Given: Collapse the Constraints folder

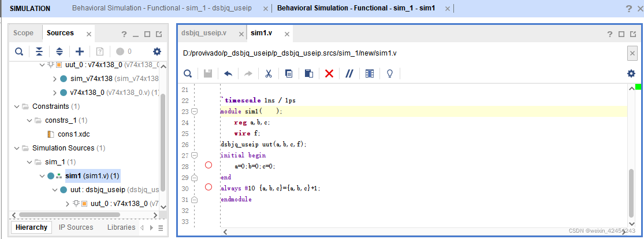Looking at the screenshot, I should (x=17, y=106).
